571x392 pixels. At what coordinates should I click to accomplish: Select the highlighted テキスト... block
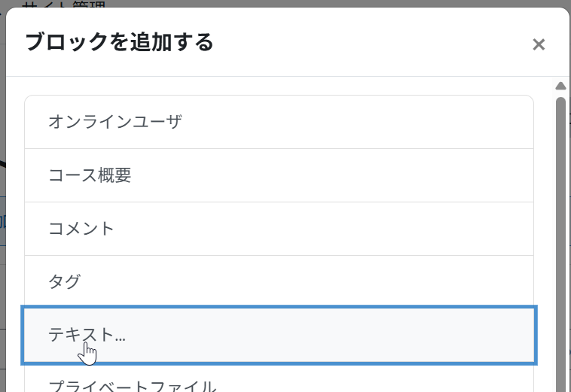pos(279,336)
